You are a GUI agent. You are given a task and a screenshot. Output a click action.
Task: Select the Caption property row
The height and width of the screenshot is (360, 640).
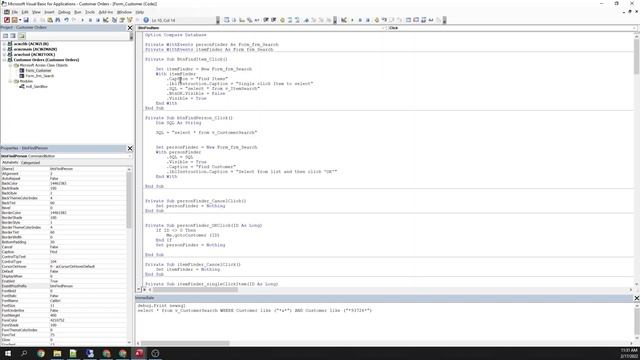(64, 252)
